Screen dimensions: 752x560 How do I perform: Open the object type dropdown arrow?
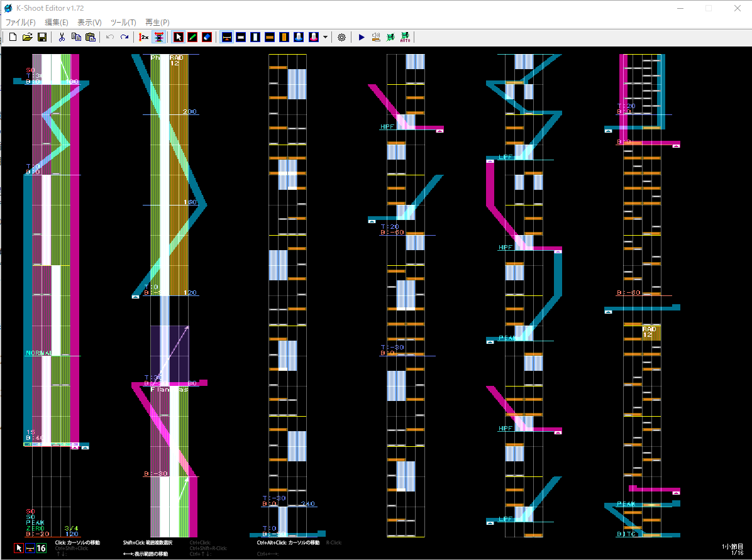point(325,37)
